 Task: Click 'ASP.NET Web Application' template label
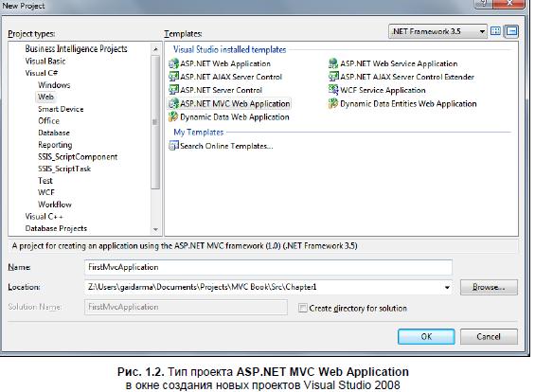point(225,63)
